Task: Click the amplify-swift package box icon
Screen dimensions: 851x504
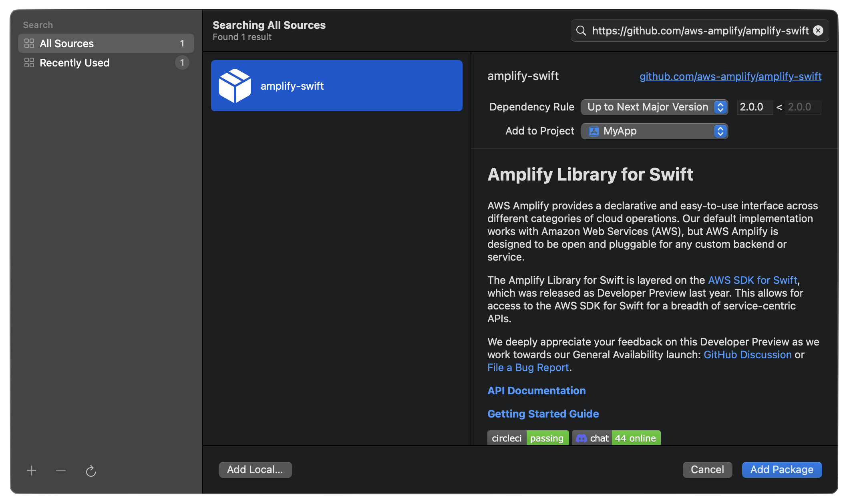Action: [235, 86]
